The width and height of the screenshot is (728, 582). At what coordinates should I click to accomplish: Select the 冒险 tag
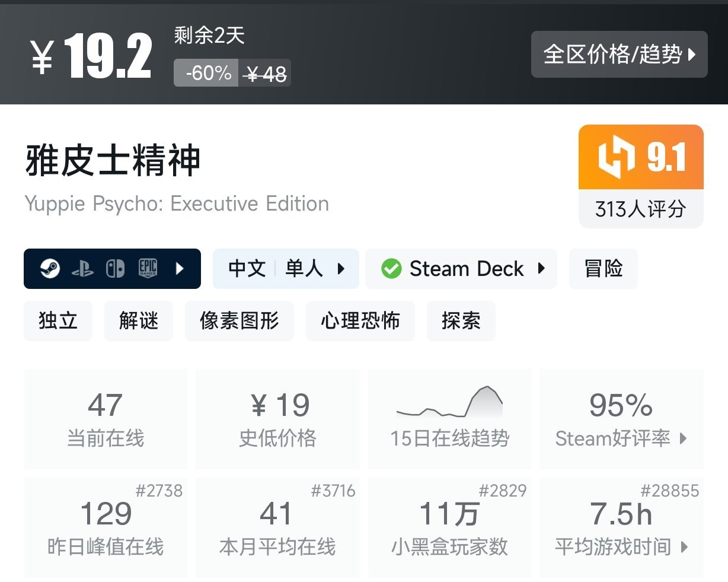click(604, 269)
